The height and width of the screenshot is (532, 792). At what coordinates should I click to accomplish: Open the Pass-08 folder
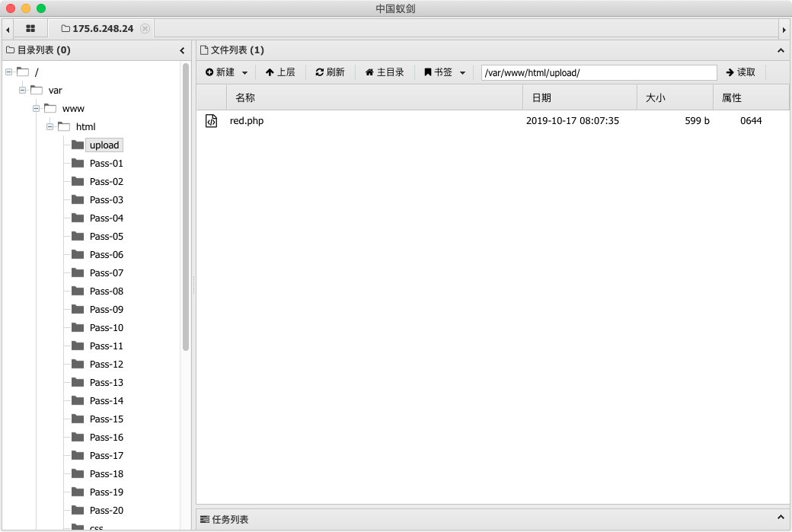97,291
